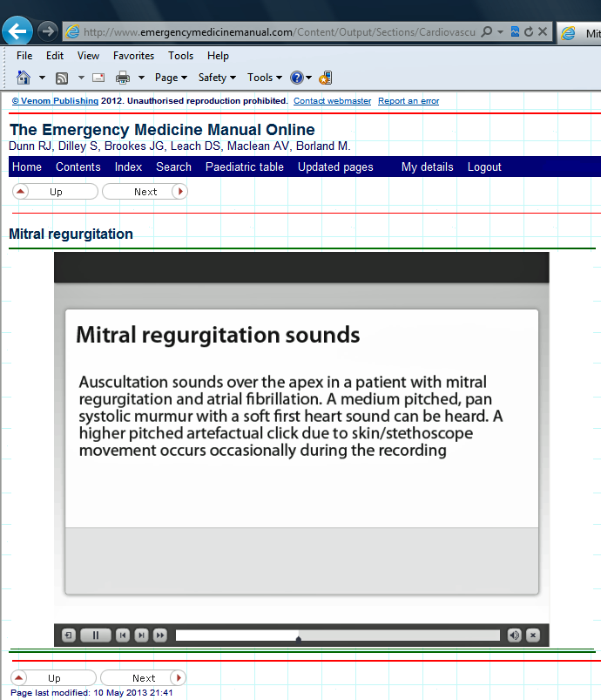This screenshot has height=700, width=601.
Task: Click the playhead marker on progress bar
Action: (299, 638)
